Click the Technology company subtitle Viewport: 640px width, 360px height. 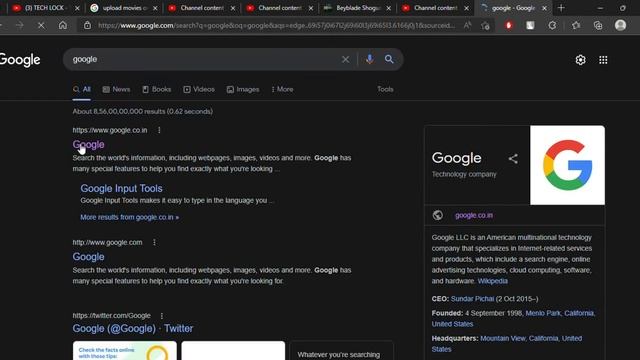coord(464,174)
